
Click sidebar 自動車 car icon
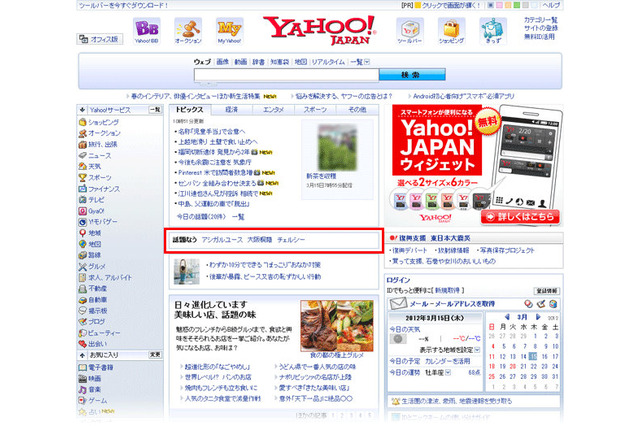[82, 300]
